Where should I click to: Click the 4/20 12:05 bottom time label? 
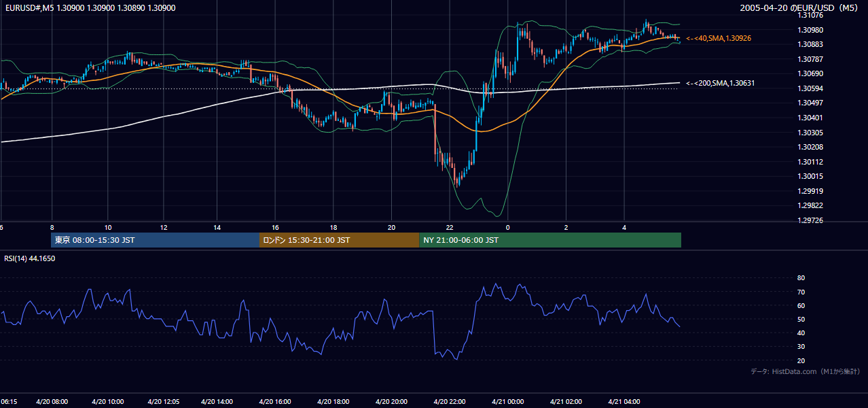(x=164, y=402)
